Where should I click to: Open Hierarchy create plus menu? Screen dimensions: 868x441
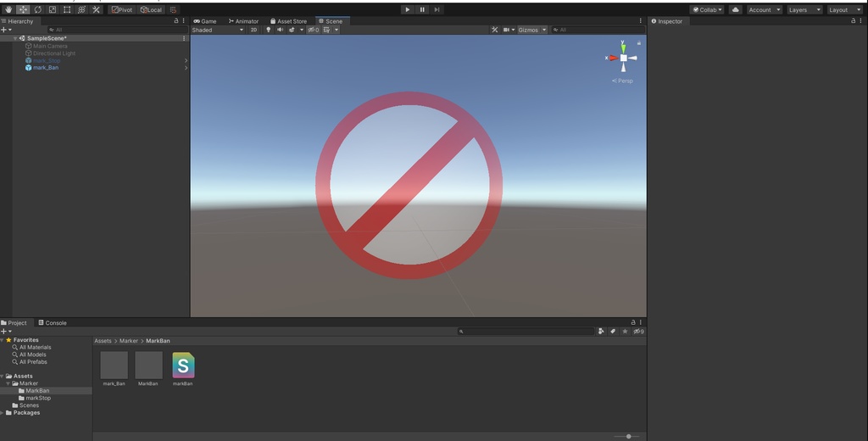6,30
